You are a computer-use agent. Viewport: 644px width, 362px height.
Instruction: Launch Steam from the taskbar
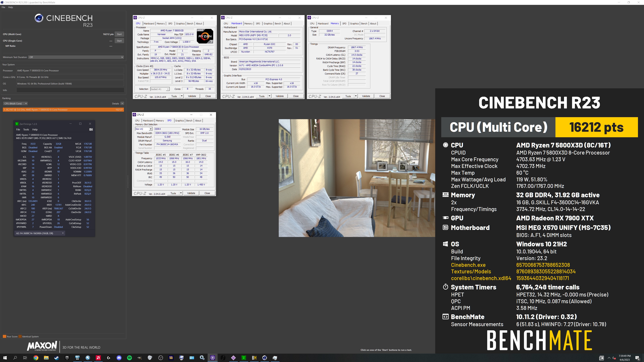pos(57,358)
